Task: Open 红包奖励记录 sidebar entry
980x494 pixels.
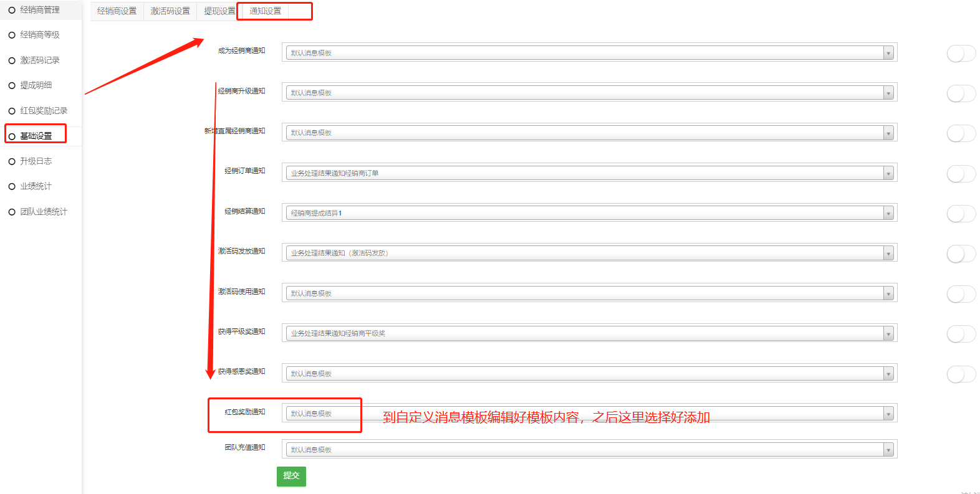Action: [x=43, y=111]
